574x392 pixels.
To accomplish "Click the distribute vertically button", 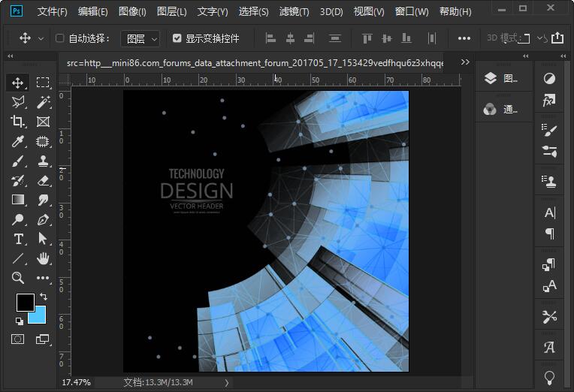I will tap(334, 38).
